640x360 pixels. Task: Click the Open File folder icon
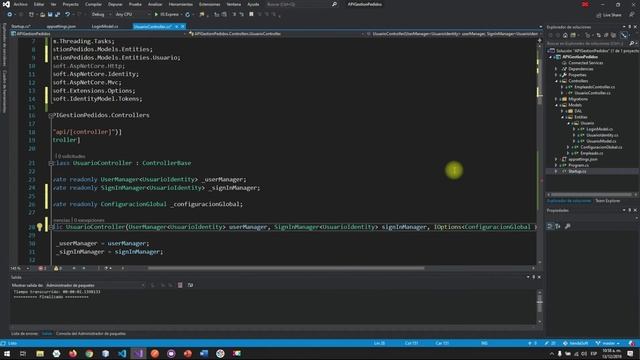(42, 14)
